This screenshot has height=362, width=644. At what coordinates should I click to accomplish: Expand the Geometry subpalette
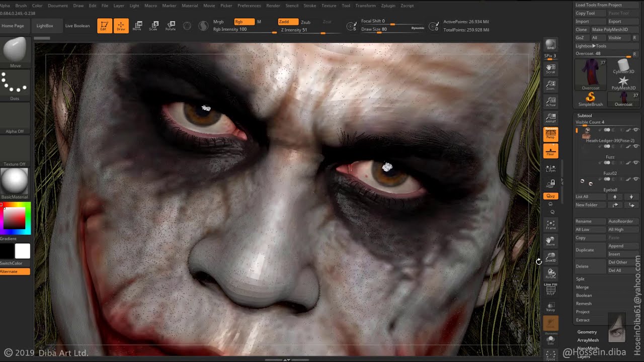[x=587, y=332]
